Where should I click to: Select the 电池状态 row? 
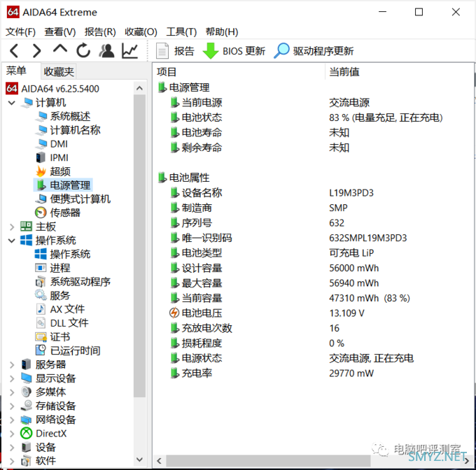[x=306, y=117]
